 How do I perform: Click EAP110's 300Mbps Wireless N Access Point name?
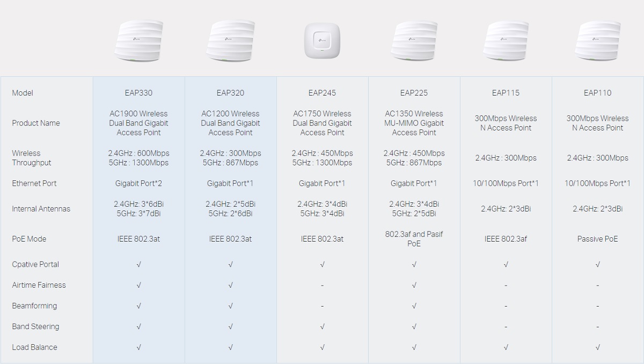[x=597, y=123]
